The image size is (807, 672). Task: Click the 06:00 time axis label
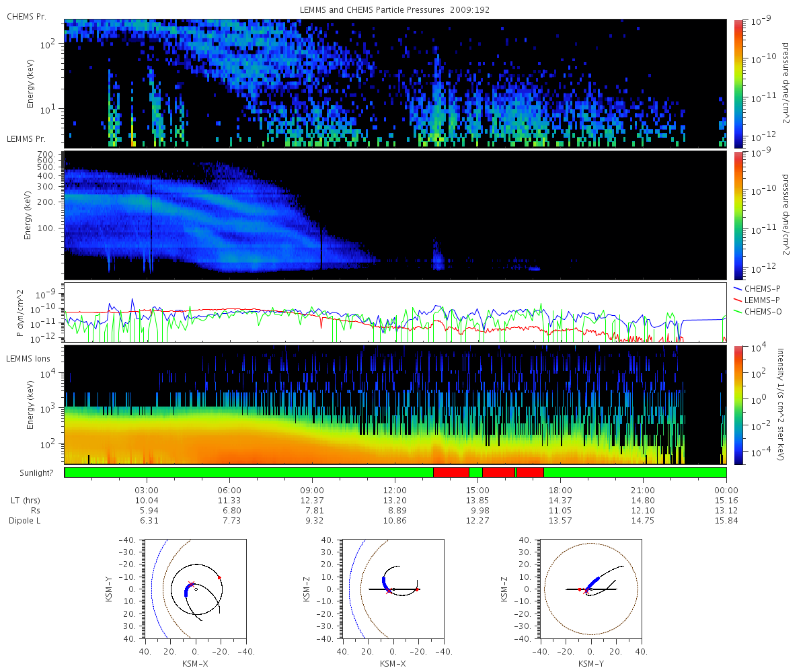pos(229,490)
